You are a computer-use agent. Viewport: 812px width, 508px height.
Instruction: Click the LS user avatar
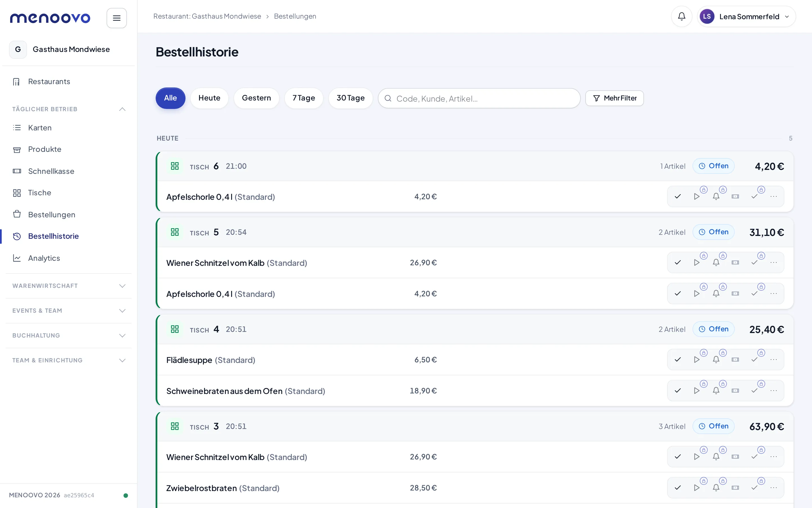click(707, 16)
